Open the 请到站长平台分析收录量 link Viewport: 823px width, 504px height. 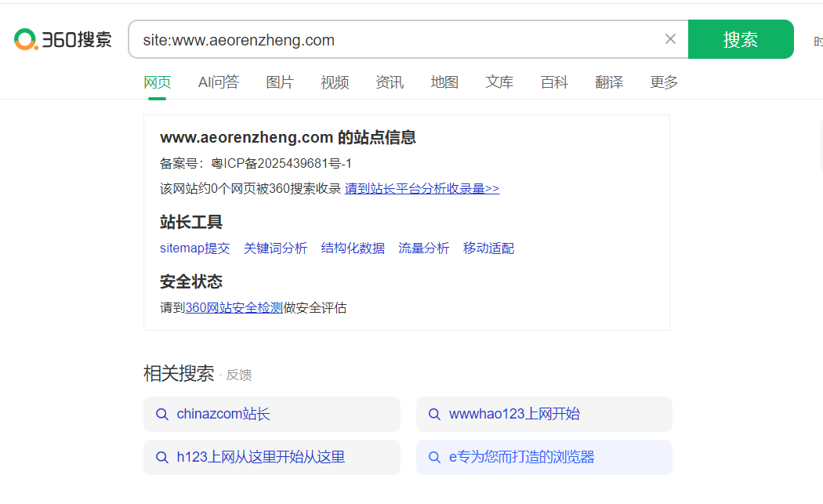pyautogui.click(x=422, y=189)
